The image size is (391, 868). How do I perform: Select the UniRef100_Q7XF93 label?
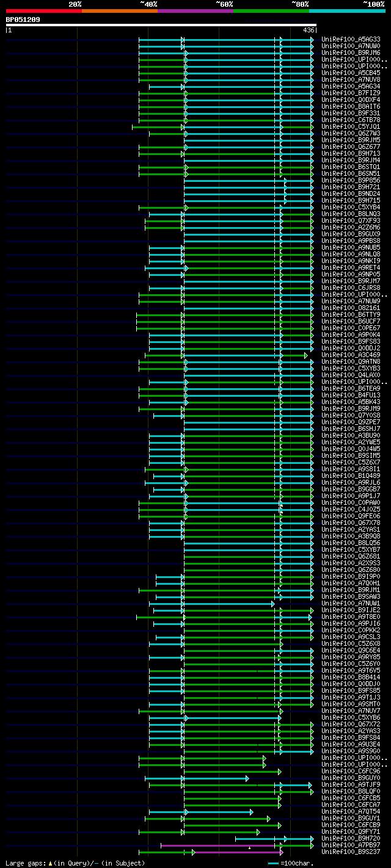[350, 220]
